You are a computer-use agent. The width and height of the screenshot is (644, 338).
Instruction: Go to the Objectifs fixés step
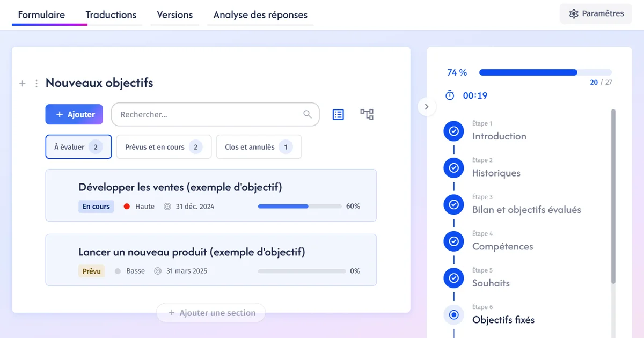click(x=503, y=320)
